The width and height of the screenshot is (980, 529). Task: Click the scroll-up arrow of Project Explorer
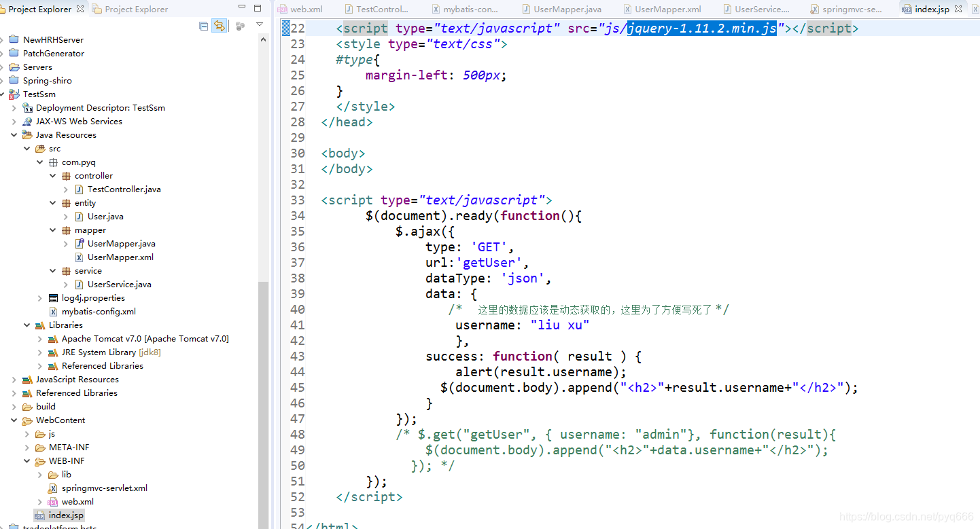point(264,39)
